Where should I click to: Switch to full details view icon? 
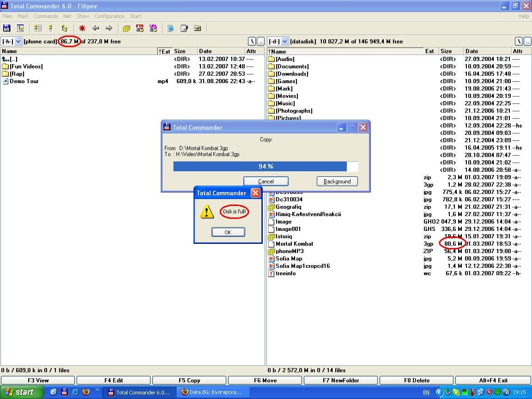pos(51,29)
